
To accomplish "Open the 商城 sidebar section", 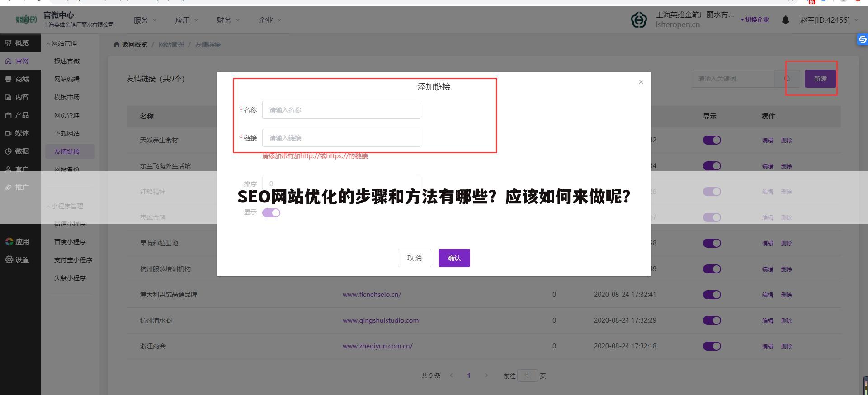I will pos(17,79).
